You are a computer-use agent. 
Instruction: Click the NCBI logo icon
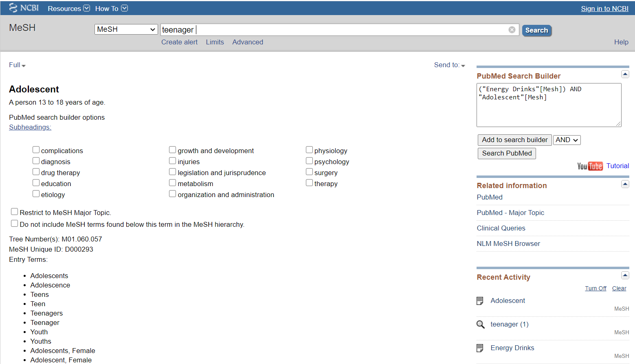(x=13, y=8)
